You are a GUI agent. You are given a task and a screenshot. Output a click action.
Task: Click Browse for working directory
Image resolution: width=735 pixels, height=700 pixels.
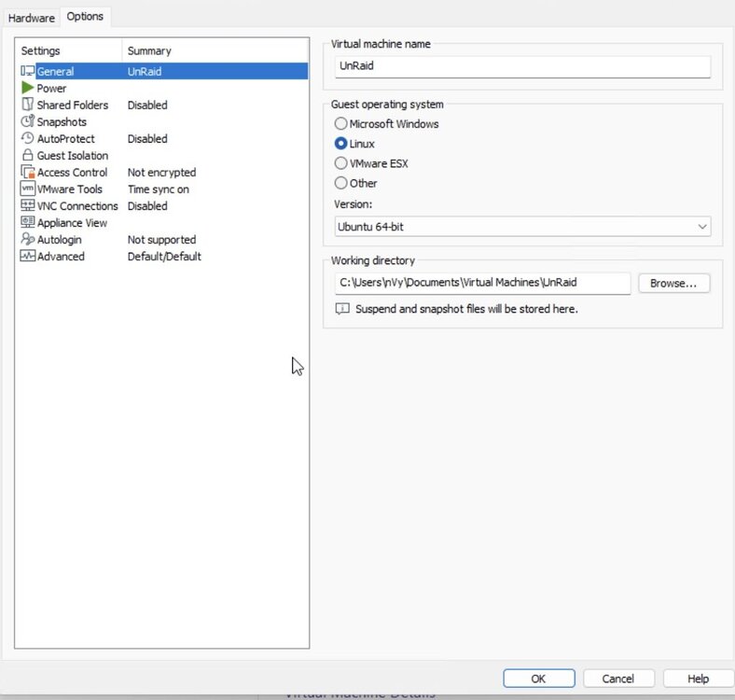click(x=673, y=284)
